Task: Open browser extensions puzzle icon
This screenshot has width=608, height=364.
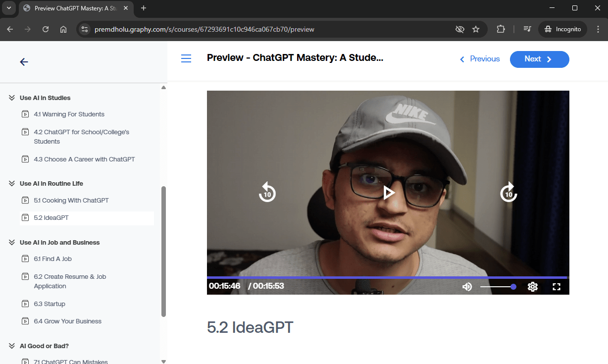Action: point(501,29)
